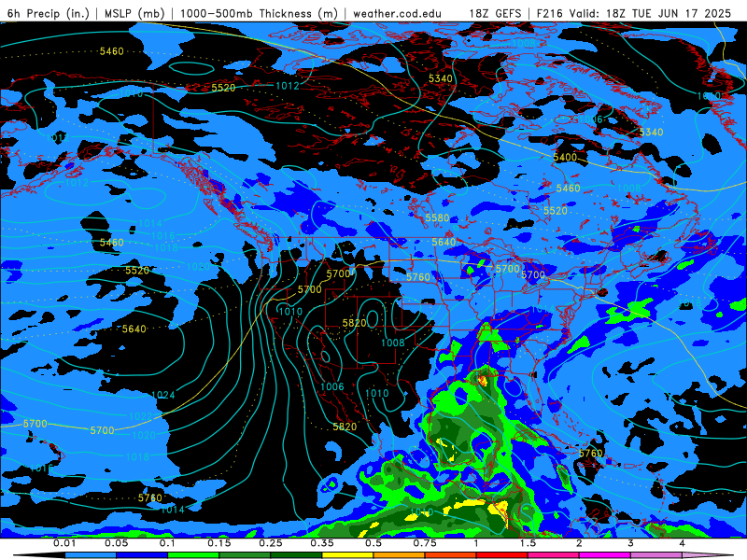Click the legend value 3
Image resolution: width=747 pixels, height=560 pixels.
pyautogui.click(x=631, y=543)
